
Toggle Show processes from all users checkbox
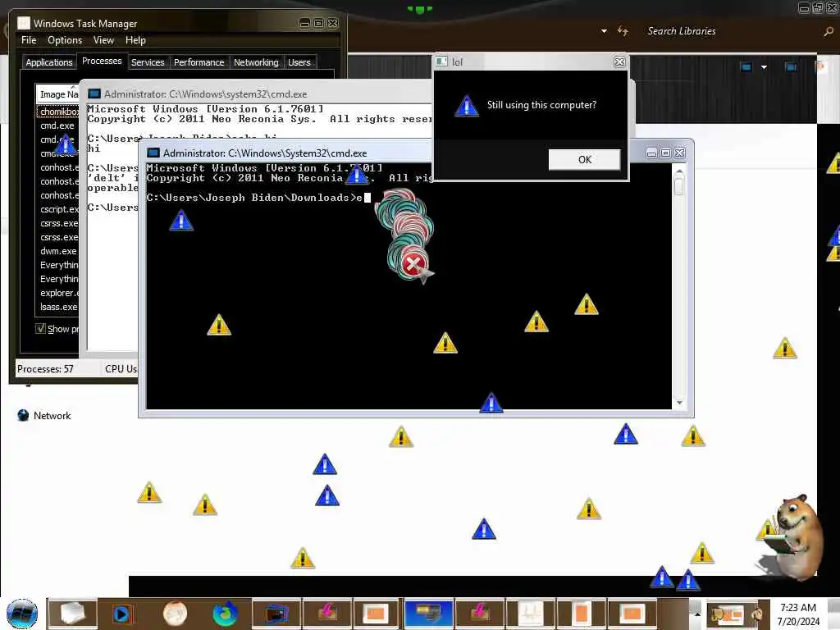(x=41, y=328)
